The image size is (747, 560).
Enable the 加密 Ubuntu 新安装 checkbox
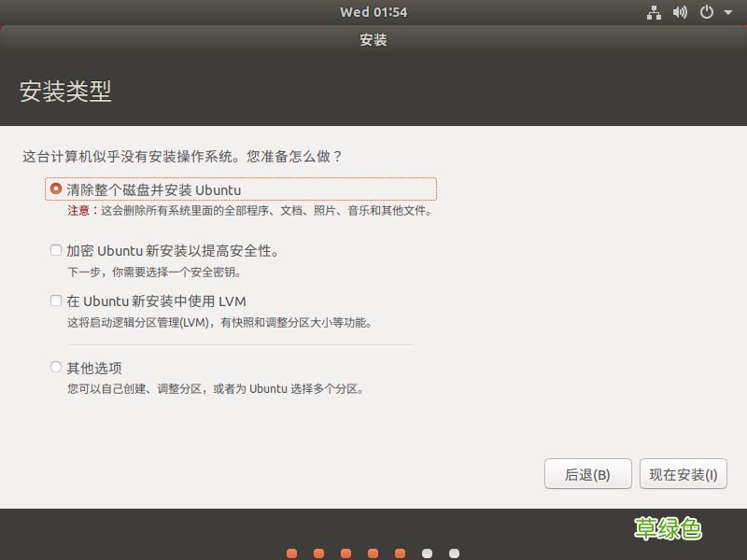tap(56, 250)
